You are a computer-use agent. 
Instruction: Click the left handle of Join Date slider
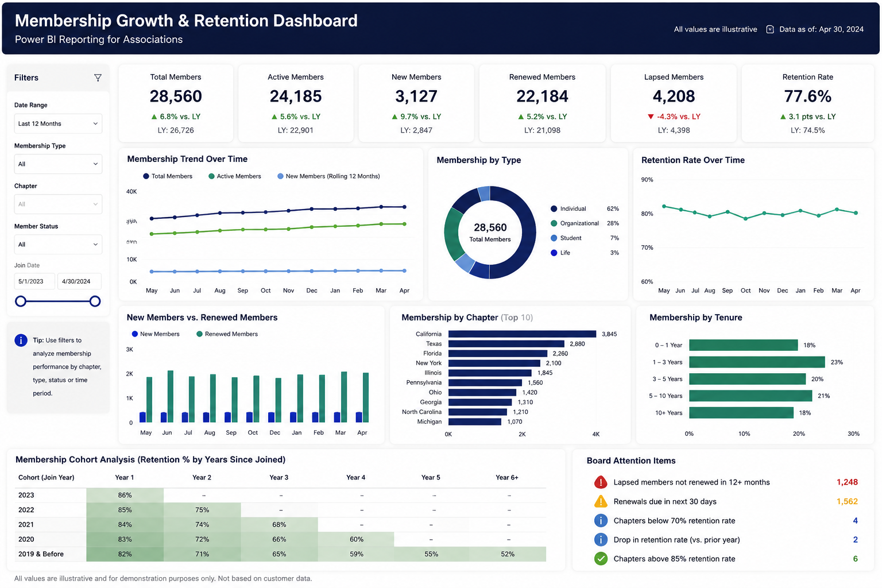21,301
